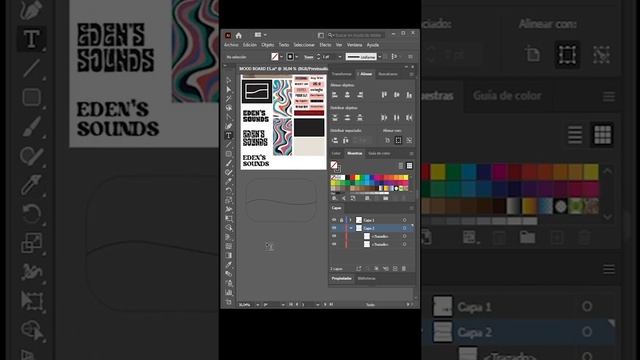This screenshot has height=360, width=640.
Task: Click vertical distribute top icon
Action: (x=335, y=118)
